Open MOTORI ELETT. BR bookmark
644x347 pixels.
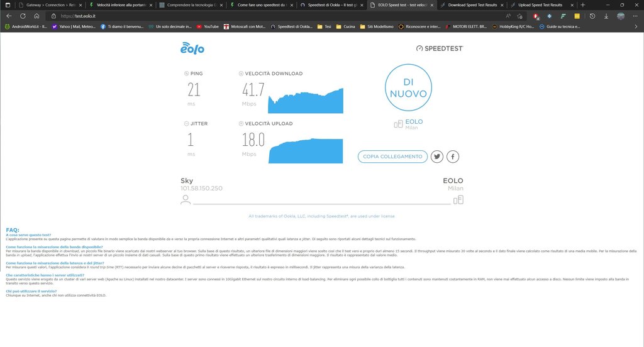click(466, 26)
